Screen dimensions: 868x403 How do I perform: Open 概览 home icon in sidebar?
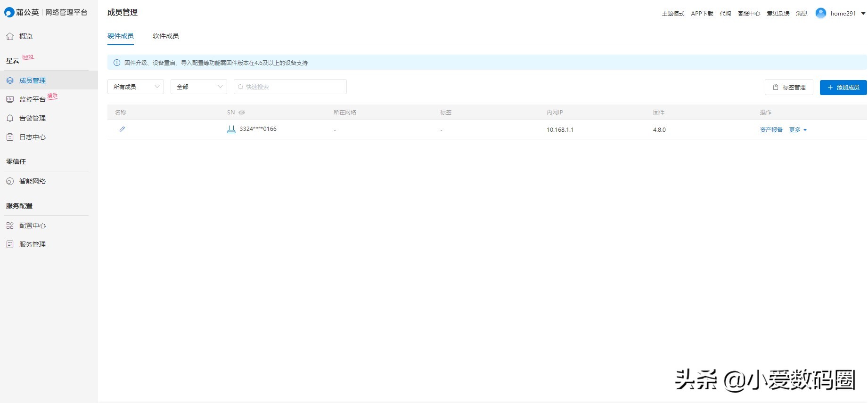coord(10,36)
